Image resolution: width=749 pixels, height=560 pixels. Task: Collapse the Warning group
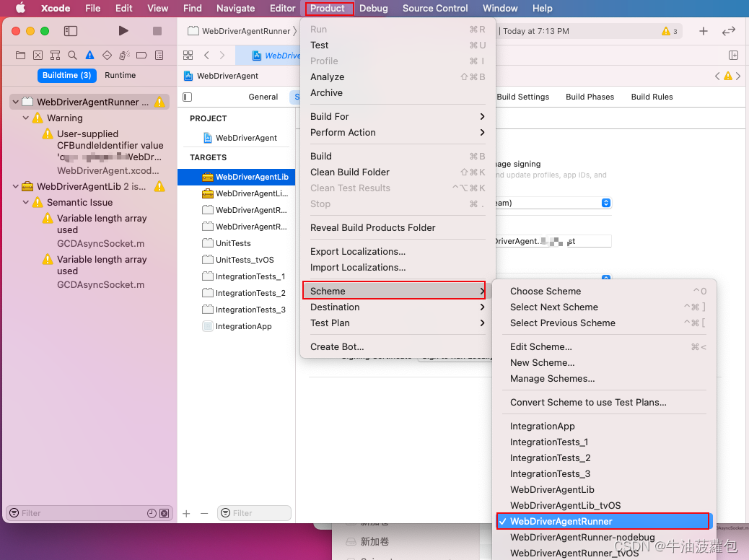(x=26, y=118)
